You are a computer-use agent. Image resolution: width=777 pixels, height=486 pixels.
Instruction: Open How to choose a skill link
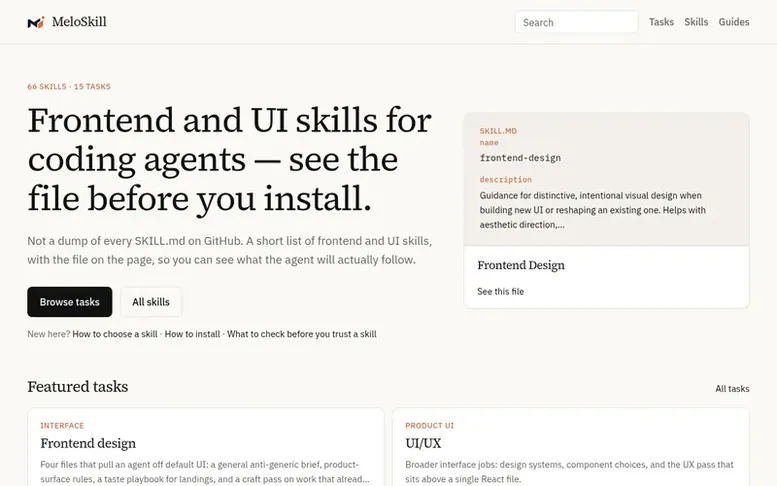(115, 334)
